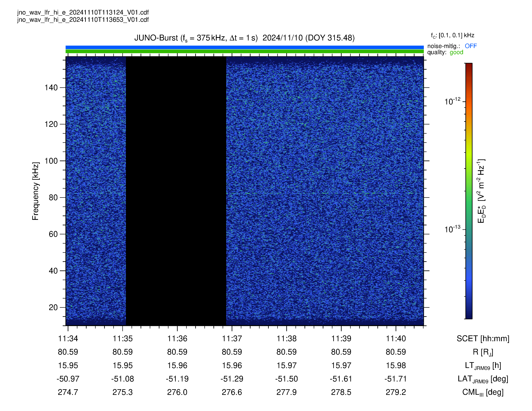Click the 11:37 time axis label
532x411 pixels.
click(x=232, y=338)
